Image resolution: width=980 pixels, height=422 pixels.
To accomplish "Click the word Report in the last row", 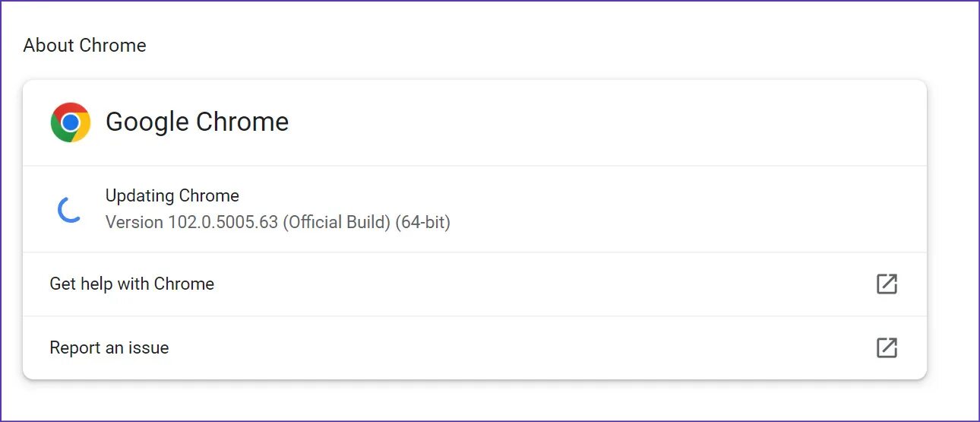I will tap(74, 347).
